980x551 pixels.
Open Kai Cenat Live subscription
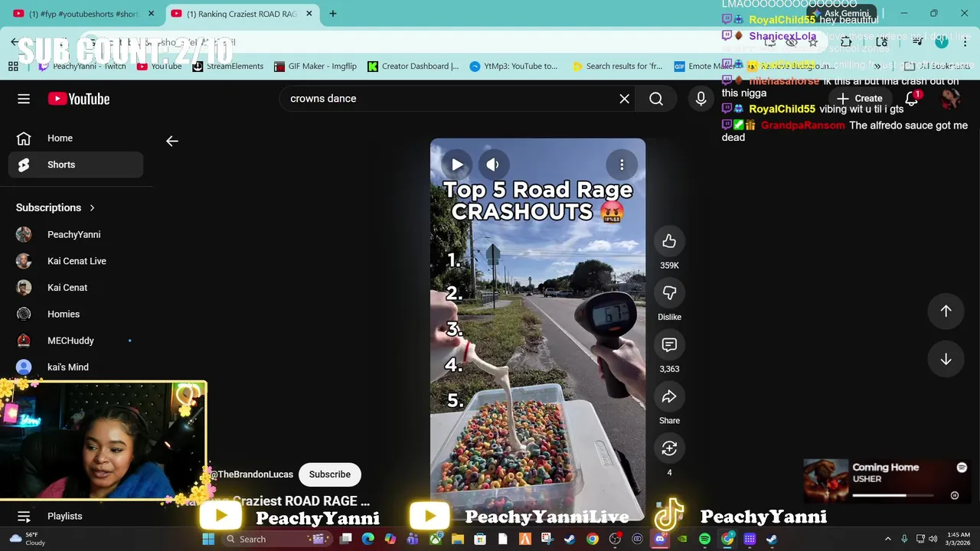click(76, 261)
